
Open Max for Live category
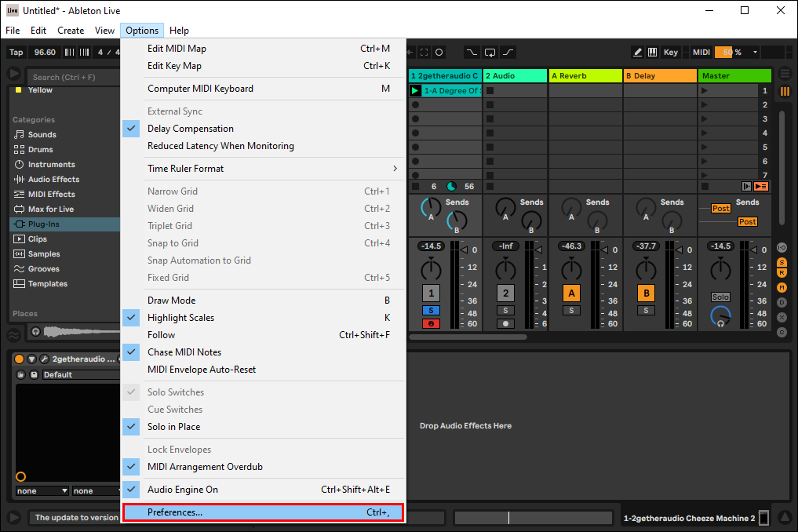tap(51, 210)
